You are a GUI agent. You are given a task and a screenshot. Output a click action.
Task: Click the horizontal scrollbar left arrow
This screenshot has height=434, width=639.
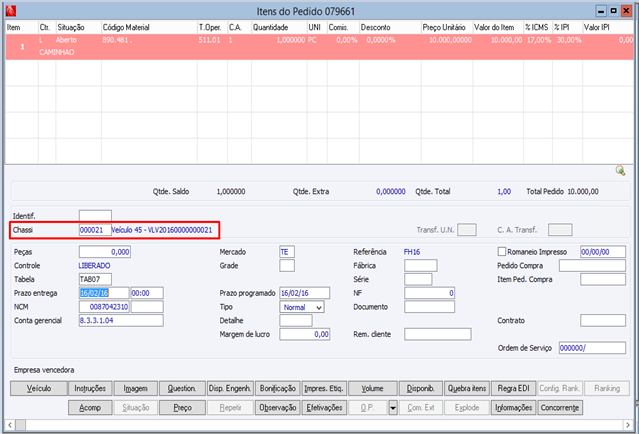coord(10,425)
